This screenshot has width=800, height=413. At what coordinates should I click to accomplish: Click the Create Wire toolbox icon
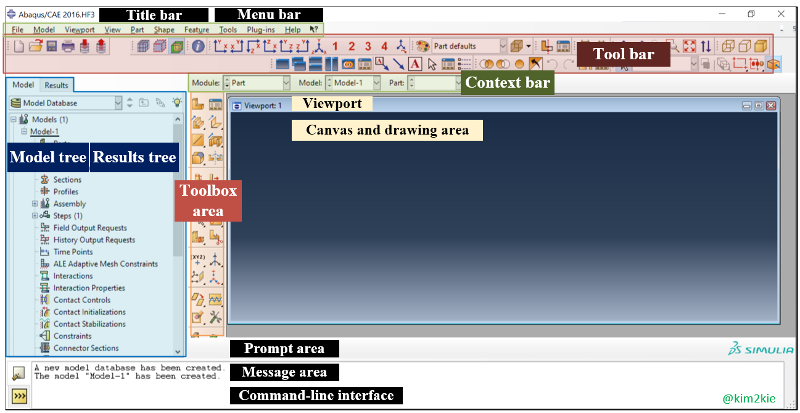[x=198, y=140]
